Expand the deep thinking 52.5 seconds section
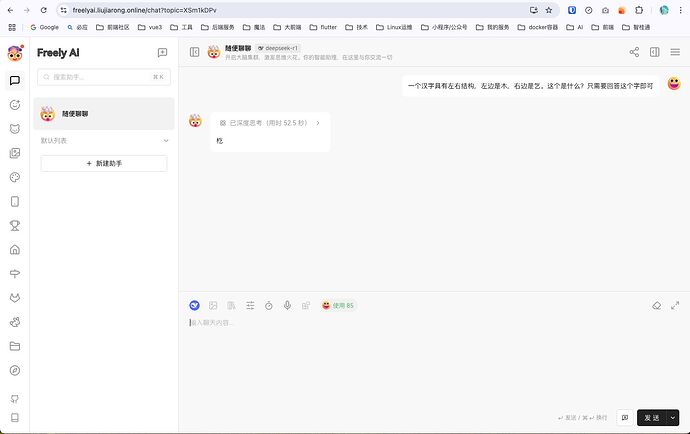Viewport: 690px width, 434px height. (x=270, y=123)
